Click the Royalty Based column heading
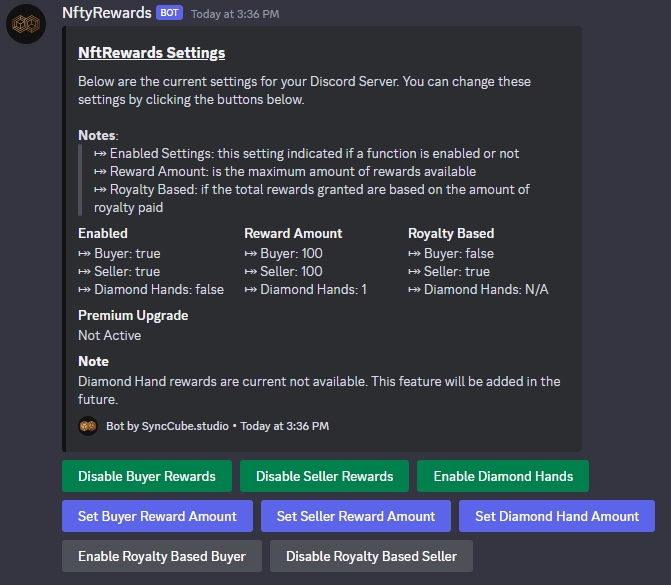 coord(451,233)
